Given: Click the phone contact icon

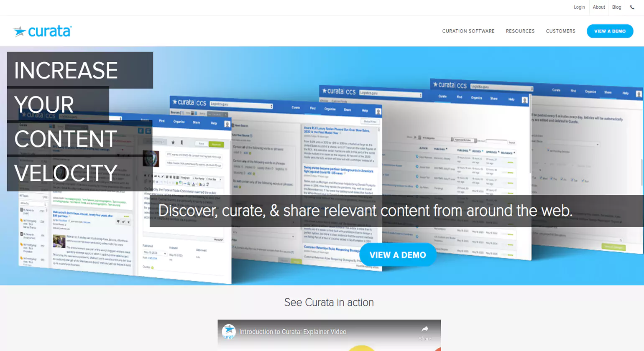Looking at the screenshot, I should point(632,7).
